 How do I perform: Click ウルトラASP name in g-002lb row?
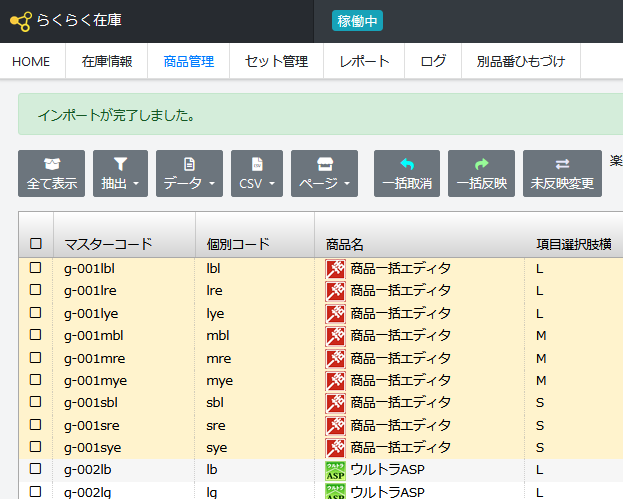coord(387,470)
